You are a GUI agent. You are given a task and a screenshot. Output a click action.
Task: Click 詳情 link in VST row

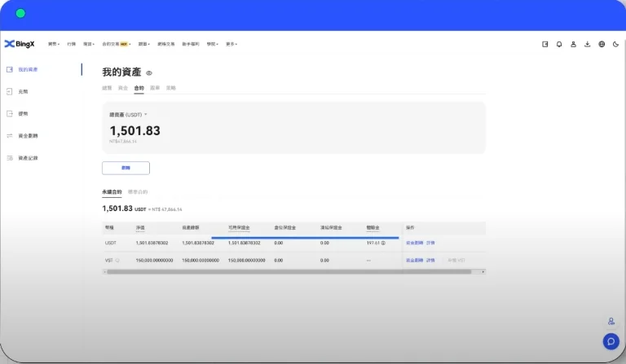430,261
